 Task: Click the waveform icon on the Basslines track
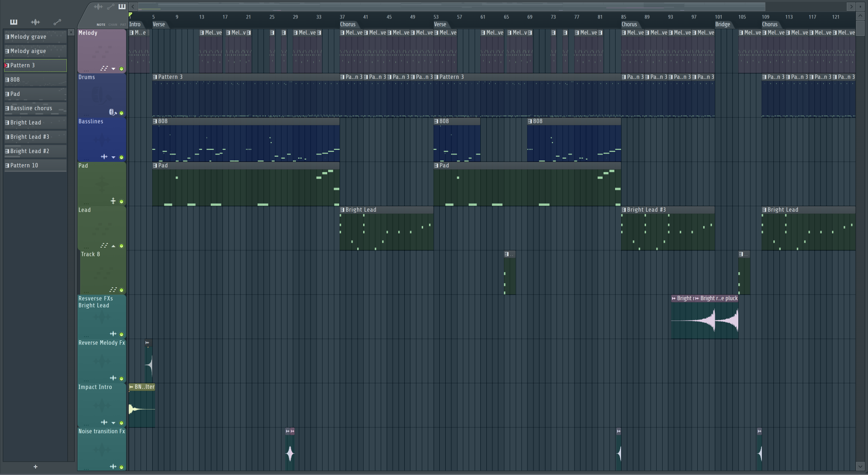(104, 157)
